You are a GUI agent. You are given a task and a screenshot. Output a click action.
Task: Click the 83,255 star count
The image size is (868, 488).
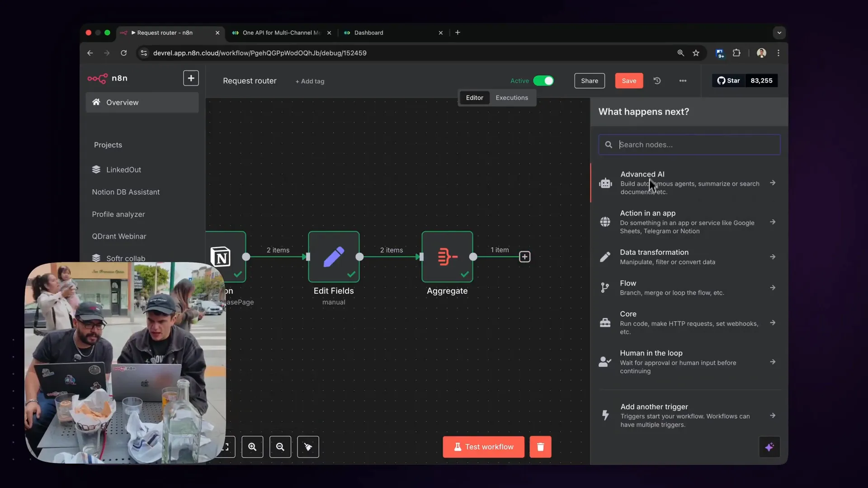pyautogui.click(x=761, y=81)
